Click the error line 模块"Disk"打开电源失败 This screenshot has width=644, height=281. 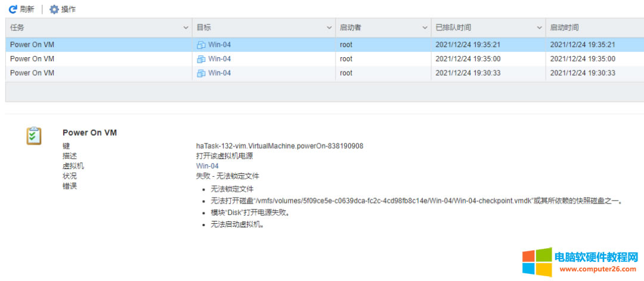tap(250, 213)
